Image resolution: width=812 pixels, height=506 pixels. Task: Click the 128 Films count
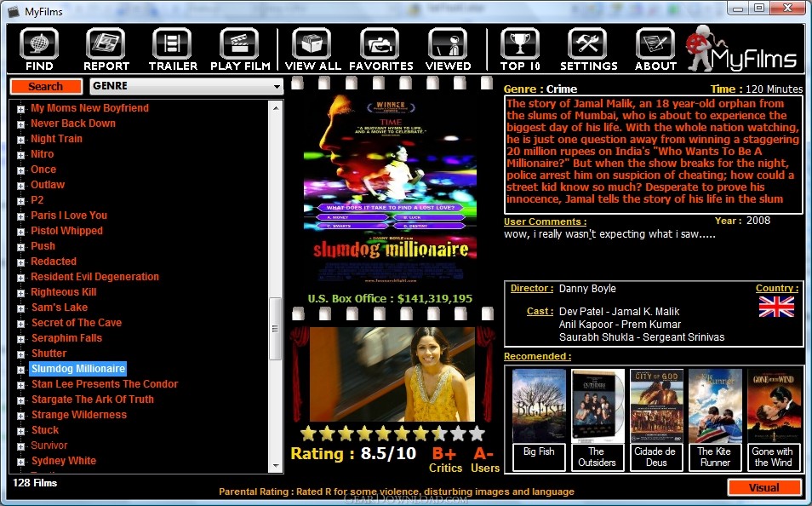35,483
